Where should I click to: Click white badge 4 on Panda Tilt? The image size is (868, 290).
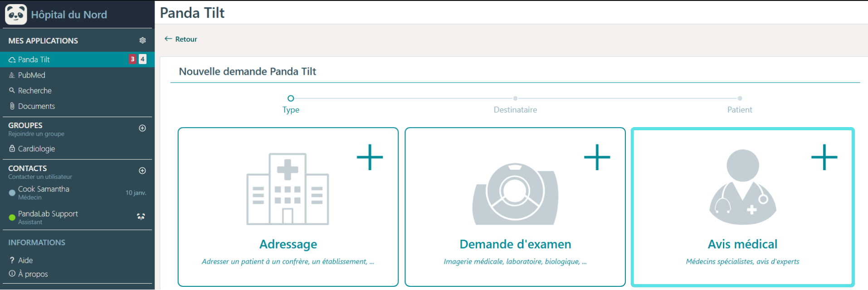point(142,59)
